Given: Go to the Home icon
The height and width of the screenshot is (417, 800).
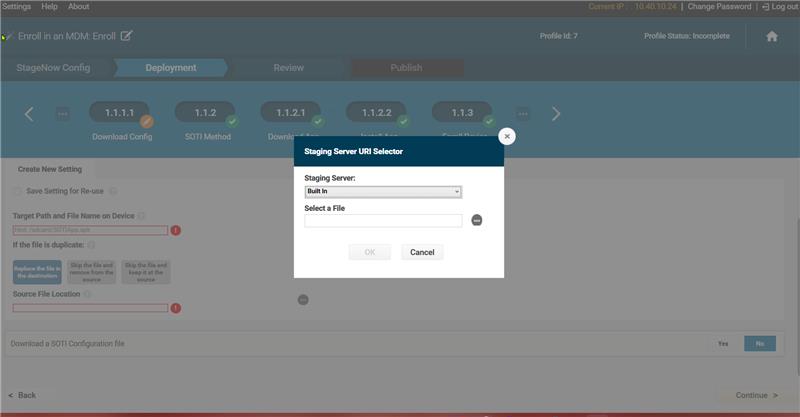Looking at the screenshot, I should coord(771,36).
